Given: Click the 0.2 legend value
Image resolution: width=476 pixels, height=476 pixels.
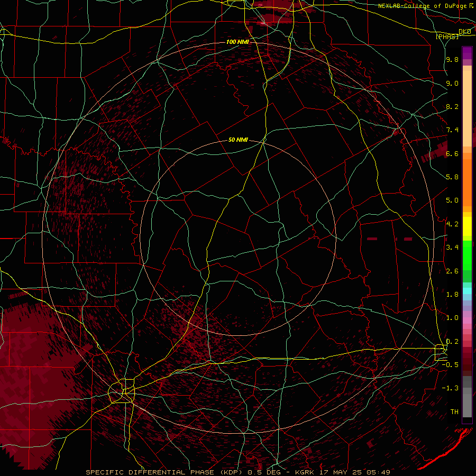Looking at the screenshot, I should pos(452,341).
